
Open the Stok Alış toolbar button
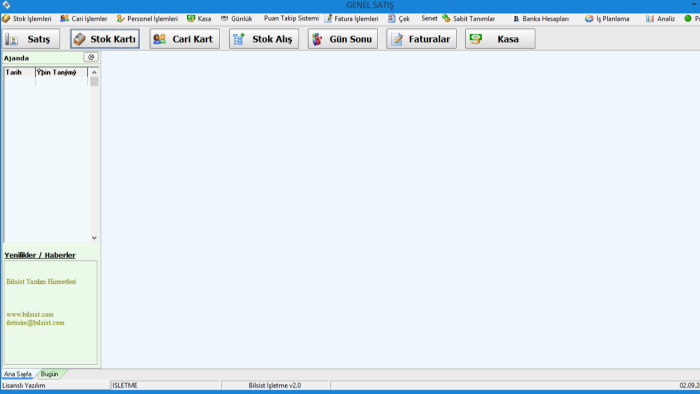point(264,39)
